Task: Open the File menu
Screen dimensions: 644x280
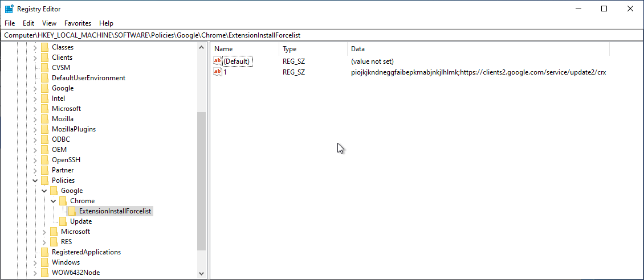Action: 10,23
